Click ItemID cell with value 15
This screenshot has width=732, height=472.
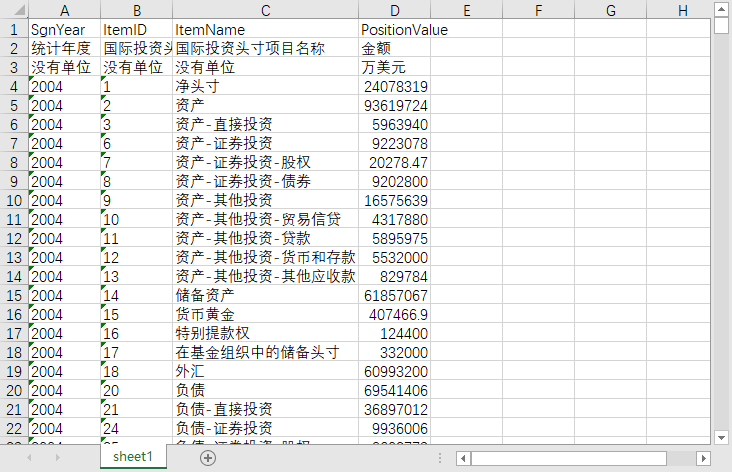[137, 314]
